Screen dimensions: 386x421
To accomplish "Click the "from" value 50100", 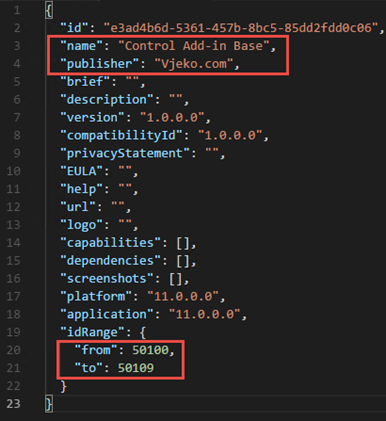I will coord(150,350).
